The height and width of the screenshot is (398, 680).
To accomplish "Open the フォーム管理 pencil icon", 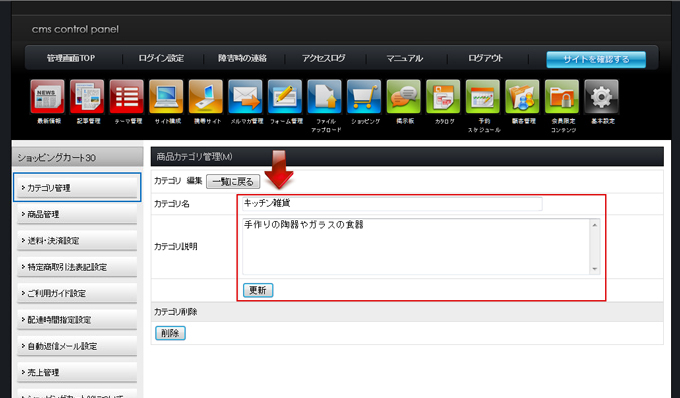I will pyautogui.click(x=285, y=96).
